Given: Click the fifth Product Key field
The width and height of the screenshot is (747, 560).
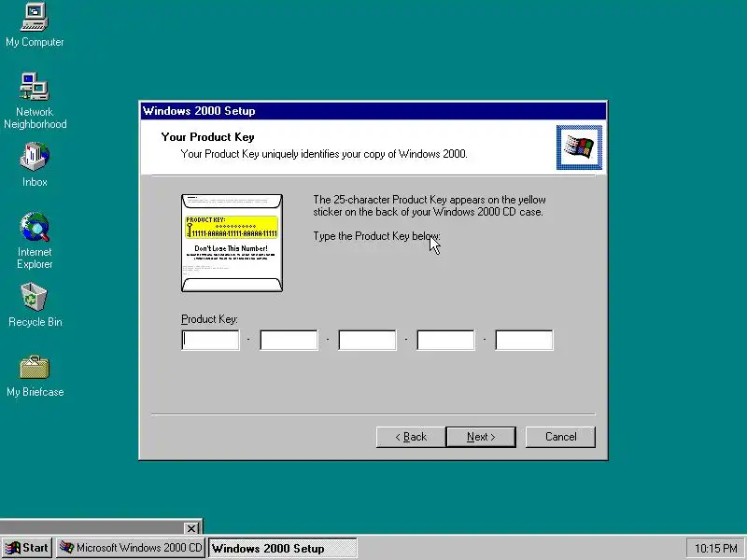Looking at the screenshot, I should coord(524,340).
